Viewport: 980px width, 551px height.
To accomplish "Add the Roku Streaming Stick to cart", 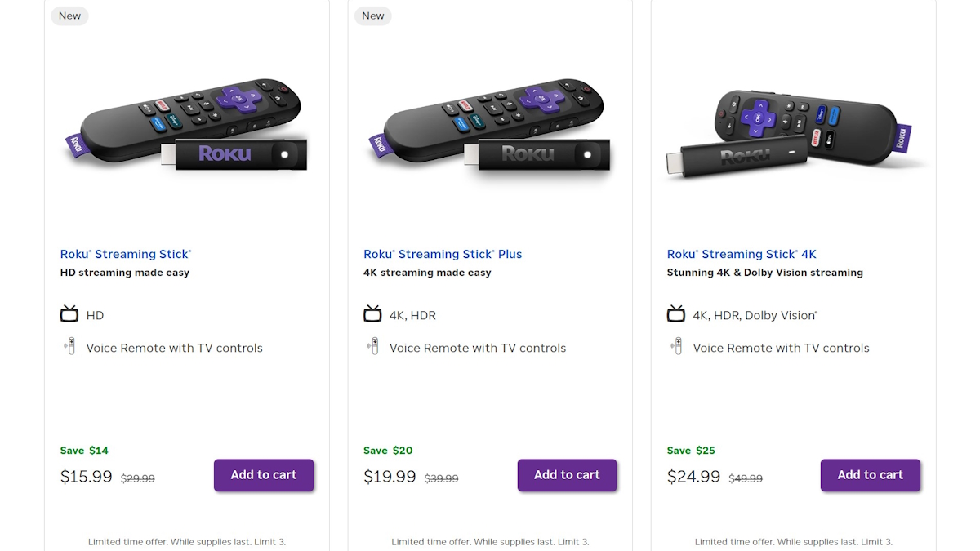I will [x=264, y=475].
